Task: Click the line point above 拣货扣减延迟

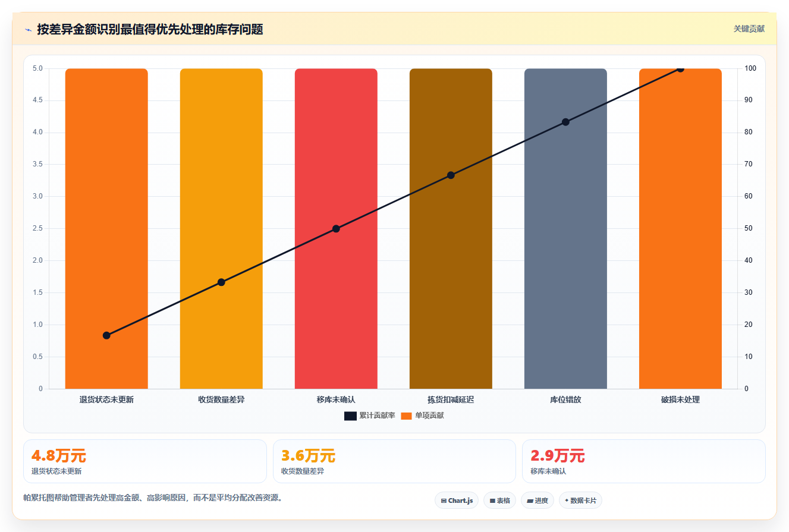Action: [451, 175]
